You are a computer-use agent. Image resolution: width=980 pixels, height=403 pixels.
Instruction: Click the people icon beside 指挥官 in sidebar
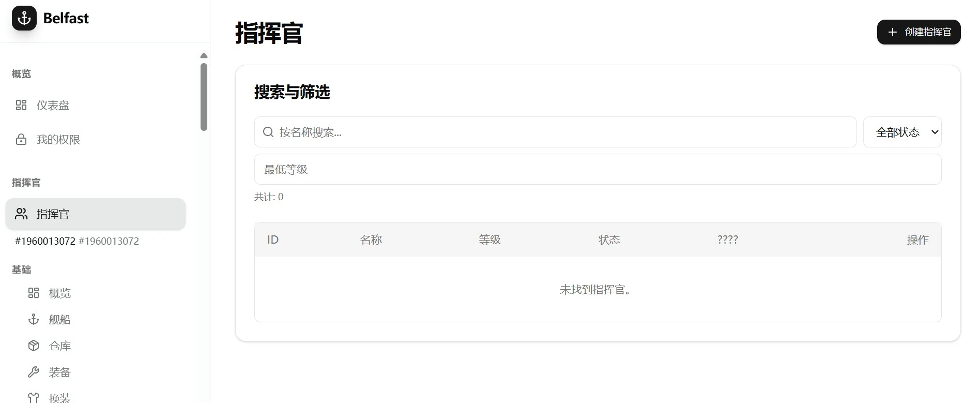pyautogui.click(x=21, y=214)
